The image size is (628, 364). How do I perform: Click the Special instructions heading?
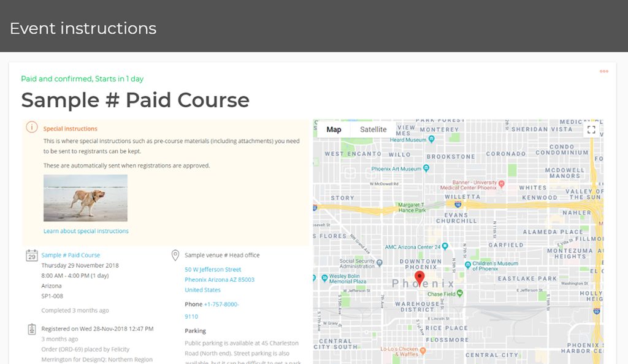tap(70, 129)
